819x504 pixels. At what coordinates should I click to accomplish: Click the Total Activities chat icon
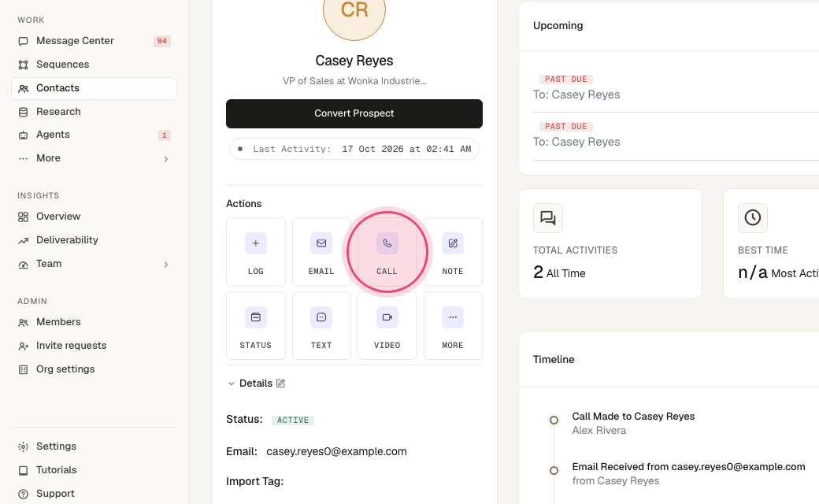tap(548, 218)
